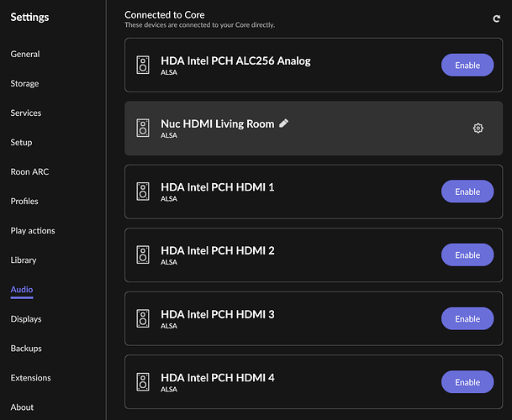Enable the HDA Intel PCH HDMI 3 device
Viewport: 512px width, 420px height.
467,319
